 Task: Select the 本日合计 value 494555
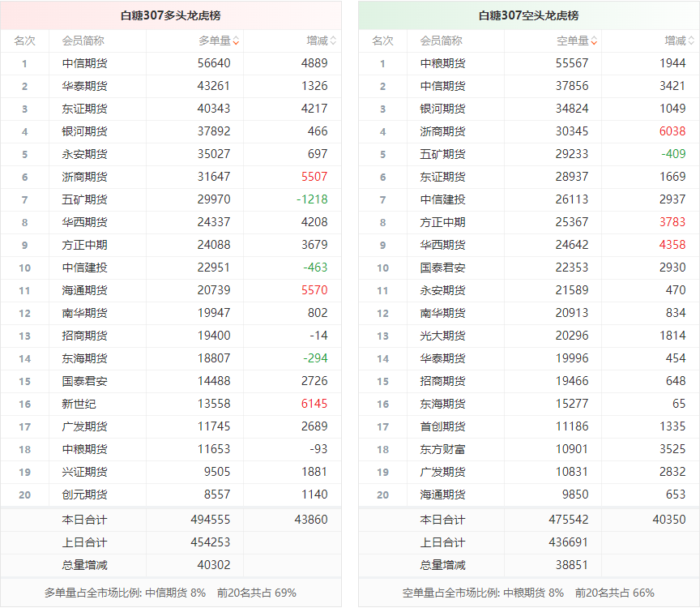(x=211, y=520)
